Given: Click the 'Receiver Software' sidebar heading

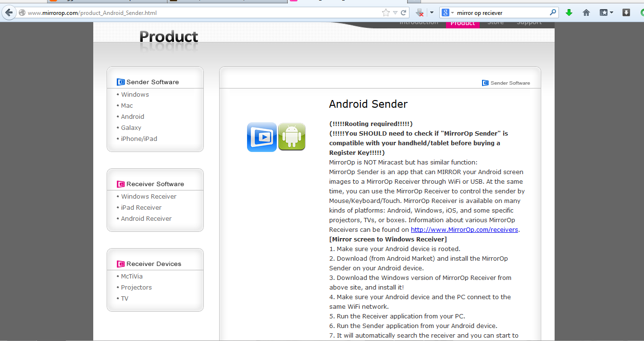Looking at the screenshot, I should click(x=155, y=184).
